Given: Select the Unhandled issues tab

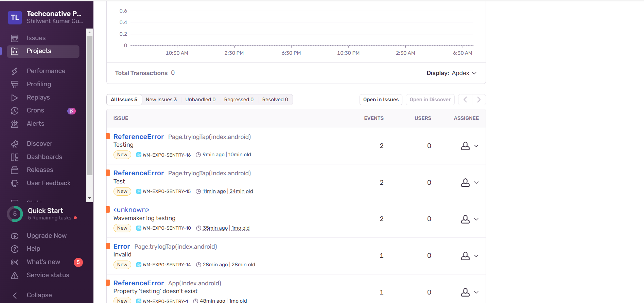Looking at the screenshot, I should pyautogui.click(x=200, y=100).
